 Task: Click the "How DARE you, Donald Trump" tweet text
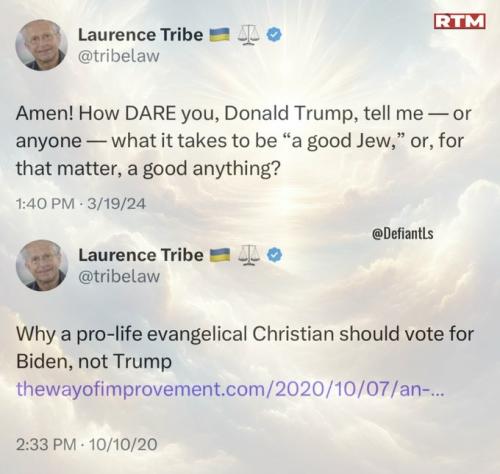[x=243, y=141]
